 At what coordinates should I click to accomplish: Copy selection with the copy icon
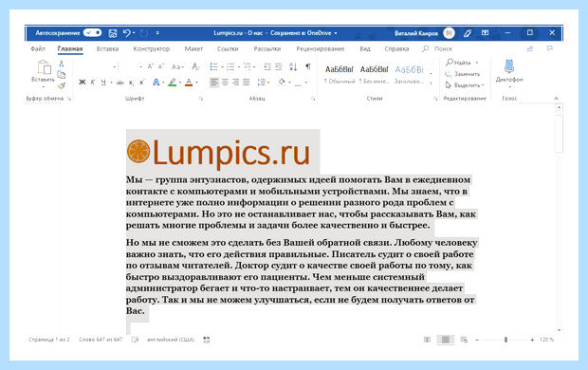[62, 75]
